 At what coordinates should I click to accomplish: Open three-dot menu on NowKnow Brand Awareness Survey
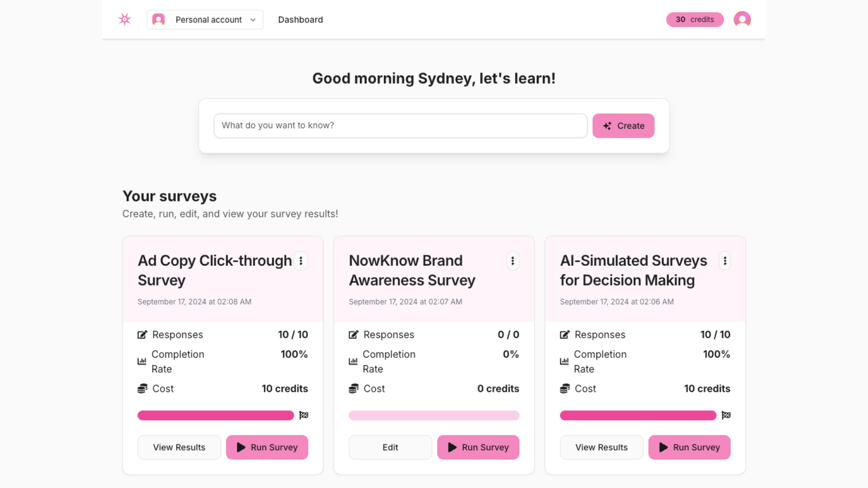pos(512,261)
